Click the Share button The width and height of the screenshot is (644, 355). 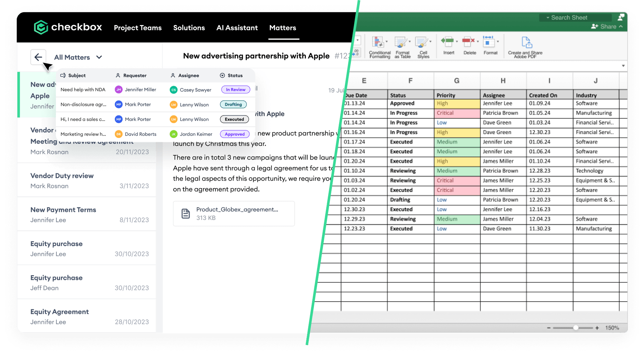[604, 27]
